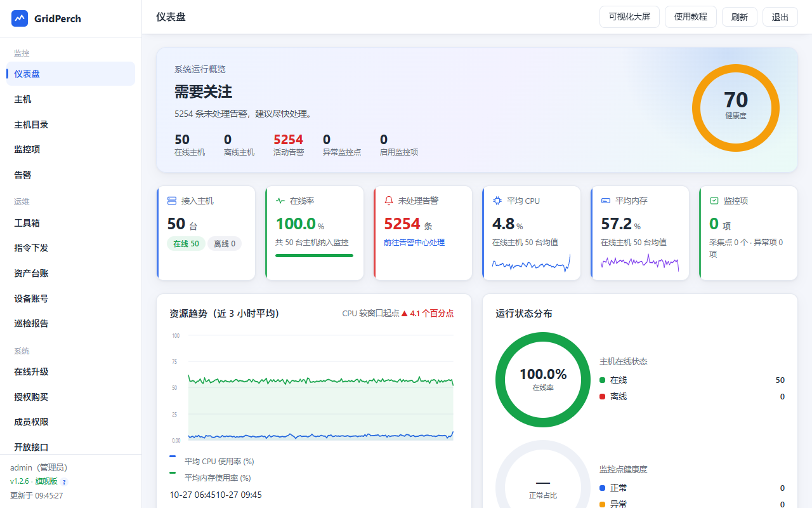Click 退出 to log out
This screenshot has width=812, height=508.
[x=780, y=17]
